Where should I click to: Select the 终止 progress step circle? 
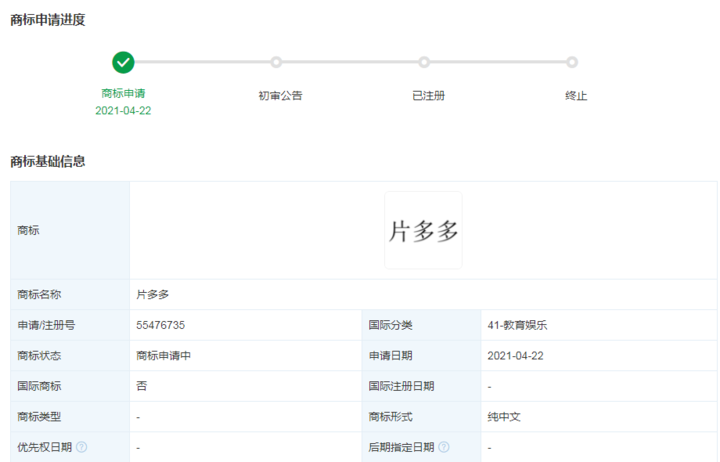click(572, 62)
